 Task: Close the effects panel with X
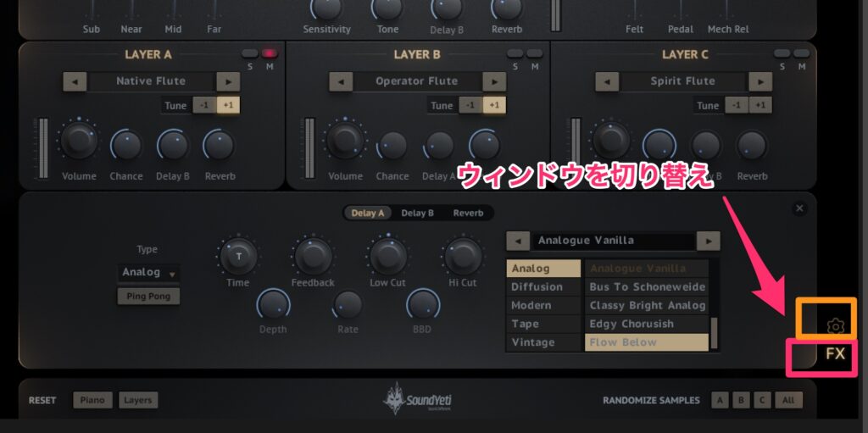[799, 208]
